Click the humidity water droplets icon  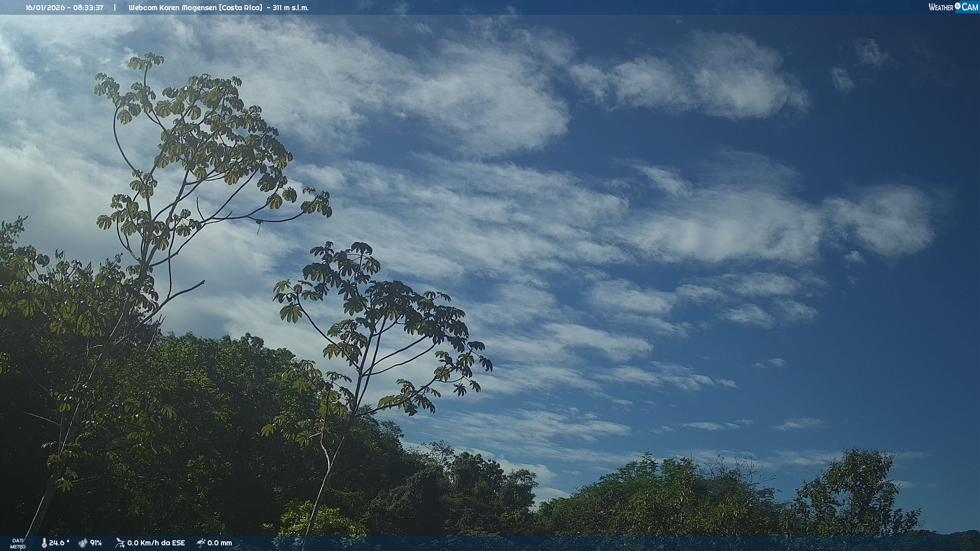pyautogui.click(x=83, y=543)
